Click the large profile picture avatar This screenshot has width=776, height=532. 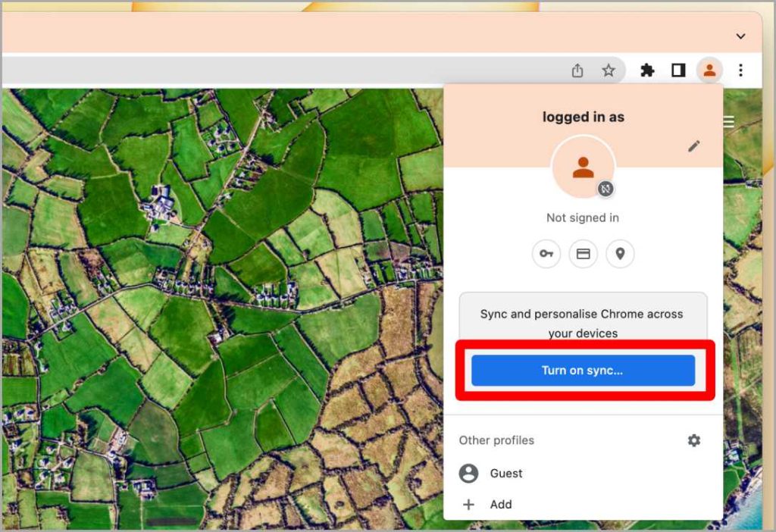point(583,167)
